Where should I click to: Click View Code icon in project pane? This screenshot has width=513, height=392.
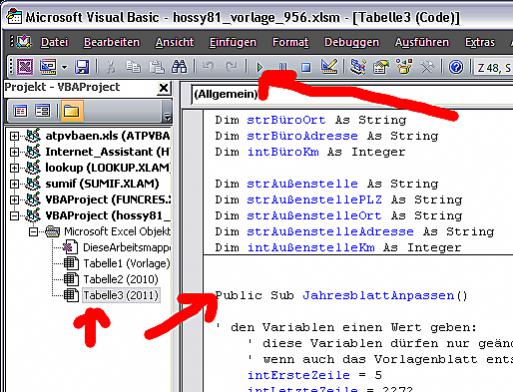pyautogui.click(x=20, y=111)
